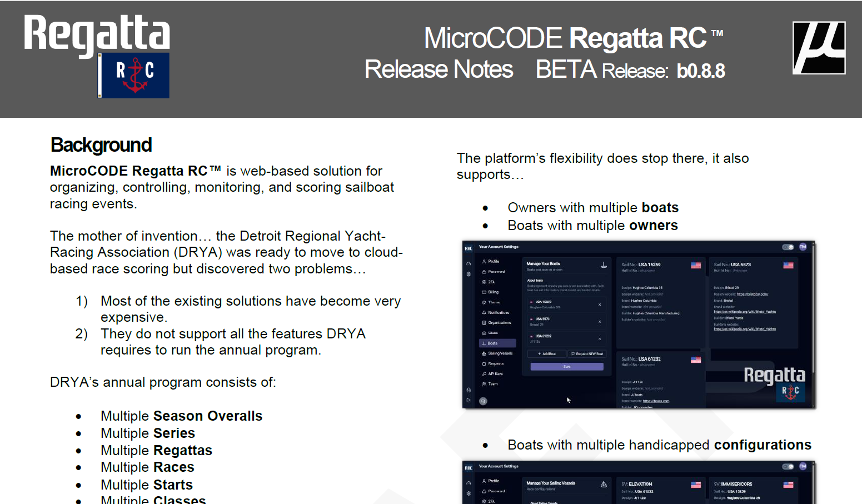Open Sailing Vessels in the settings sidebar
The image size is (862, 504).
click(x=500, y=353)
